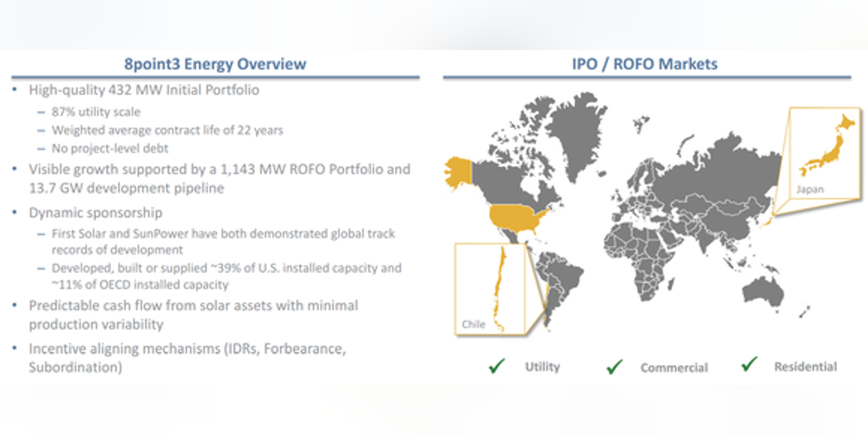This screenshot has height=434, width=868.
Task: Select "High-quality 432 MW Initial Portfolio" bullet
Action: (x=144, y=90)
